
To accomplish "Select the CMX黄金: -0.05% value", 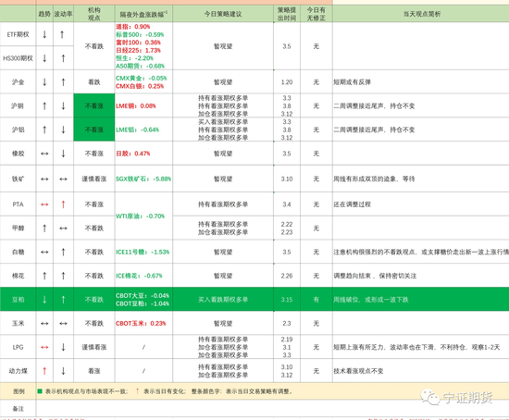I will click(142, 79).
